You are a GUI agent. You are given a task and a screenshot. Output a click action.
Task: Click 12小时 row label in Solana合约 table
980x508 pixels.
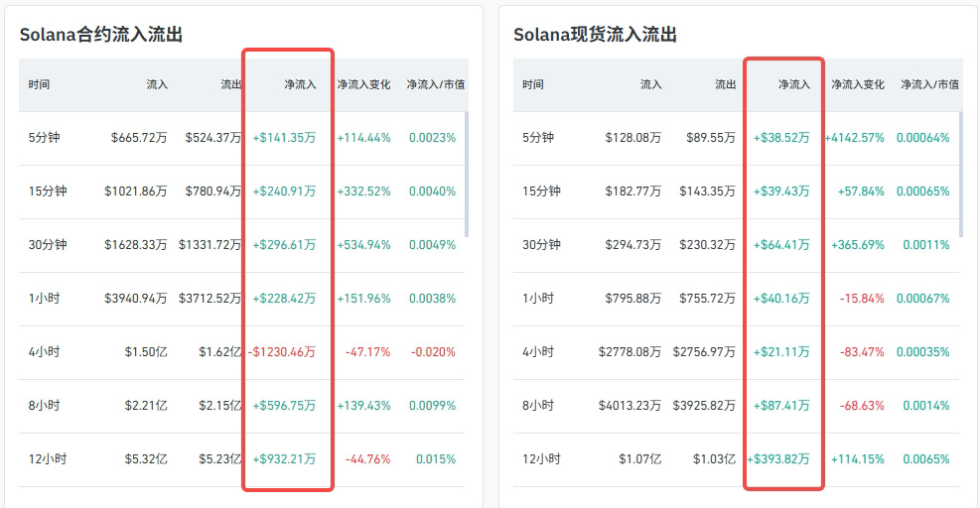(47, 459)
